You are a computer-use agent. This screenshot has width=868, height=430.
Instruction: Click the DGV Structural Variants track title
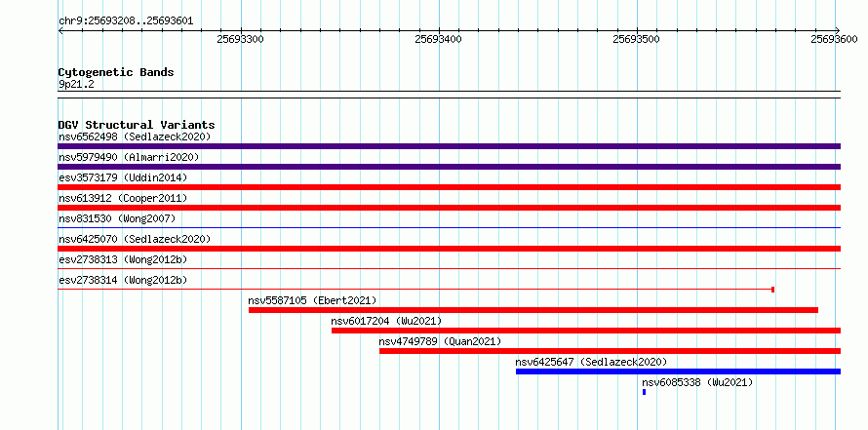(x=137, y=125)
